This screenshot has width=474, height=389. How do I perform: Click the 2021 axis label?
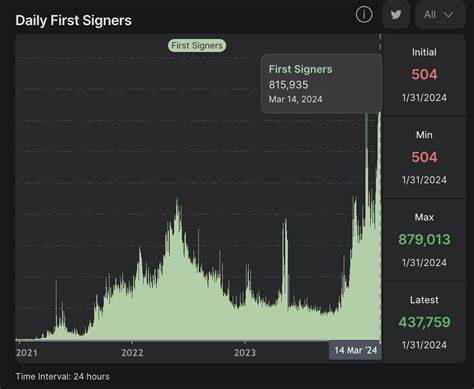click(x=27, y=353)
